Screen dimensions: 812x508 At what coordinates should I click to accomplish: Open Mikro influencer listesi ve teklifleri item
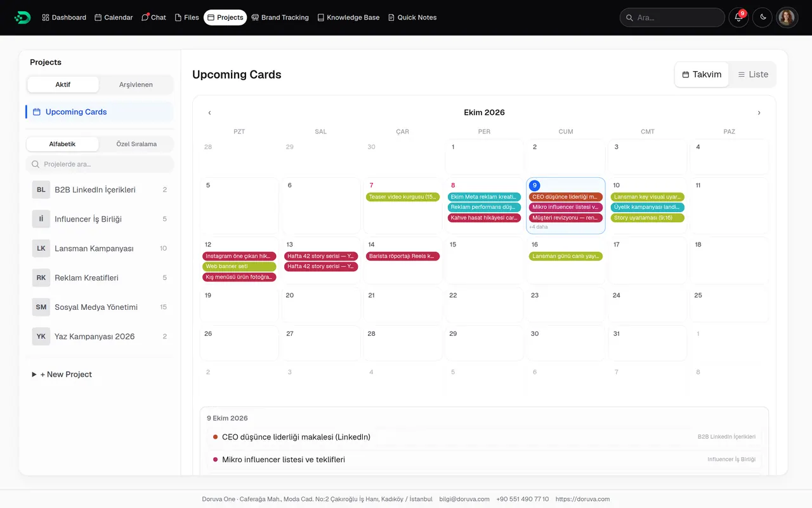coord(484,459)
